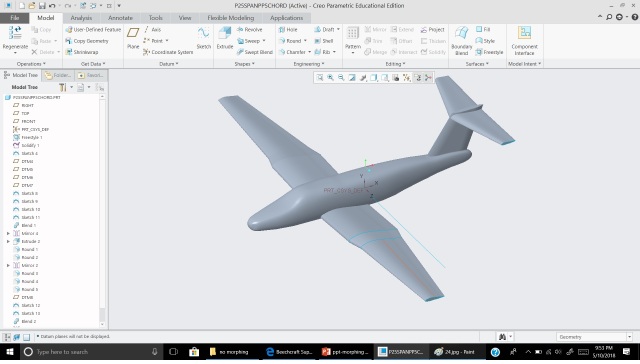Toggle datum display filters icon
The height and width of the screenshot is (364, 640).
click(x=407, y=78)
